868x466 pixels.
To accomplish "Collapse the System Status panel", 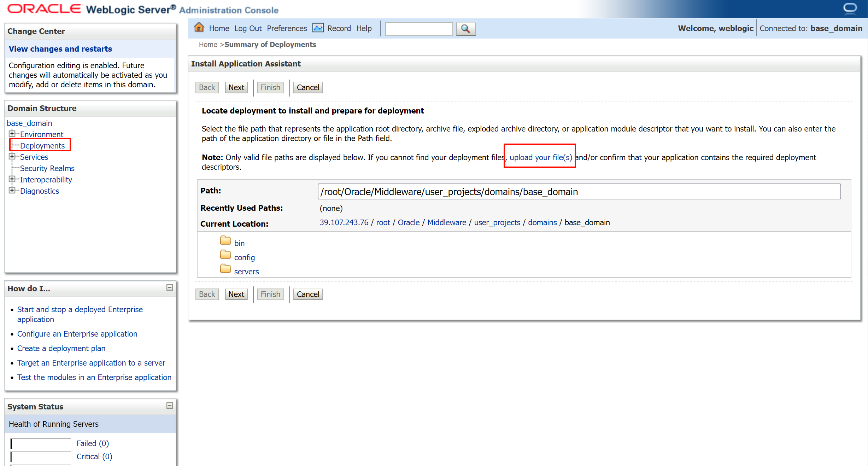I will pos(170,406).
